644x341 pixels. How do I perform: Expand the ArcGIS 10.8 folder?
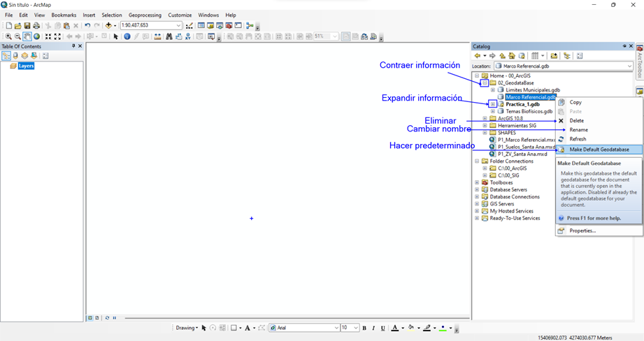(x=485, y=119)
